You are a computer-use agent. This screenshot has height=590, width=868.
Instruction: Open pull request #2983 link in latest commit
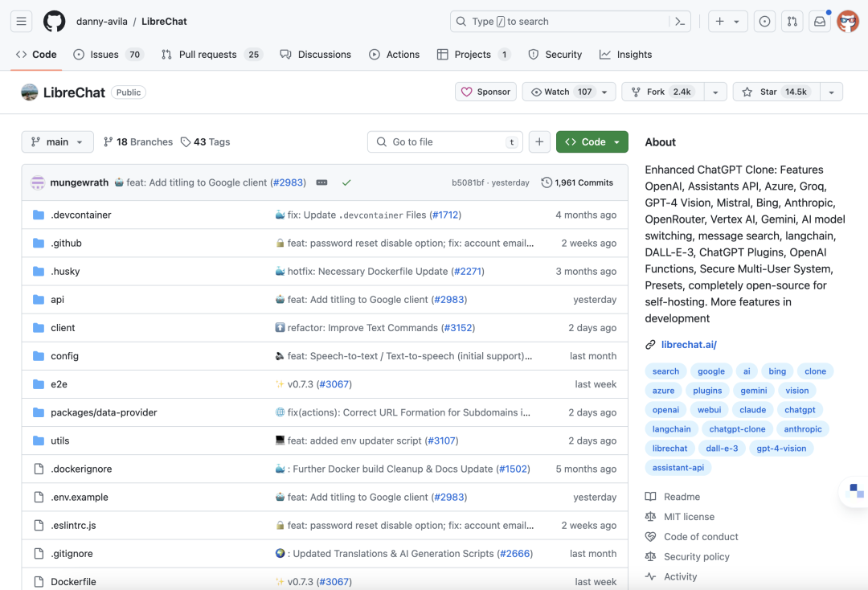[288, 182]
